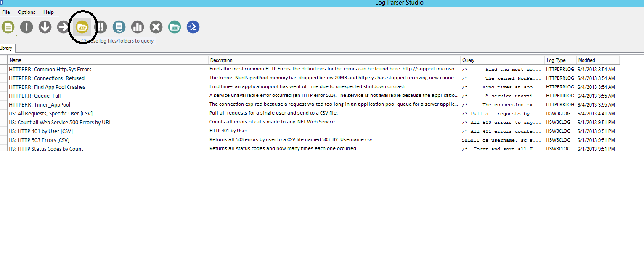Open the teal OUT folder icon
This screenshot has width=644, height=273.
point(175,27)
